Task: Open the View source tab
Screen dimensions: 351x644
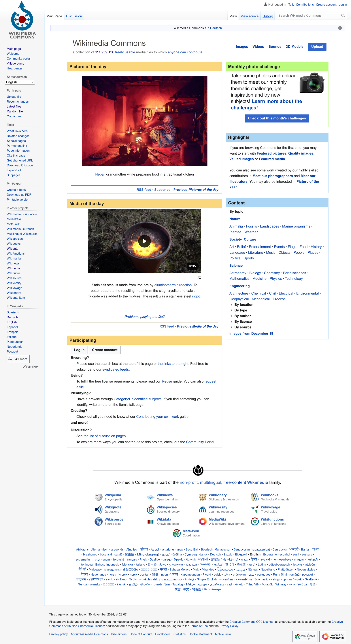Action: 250,16
